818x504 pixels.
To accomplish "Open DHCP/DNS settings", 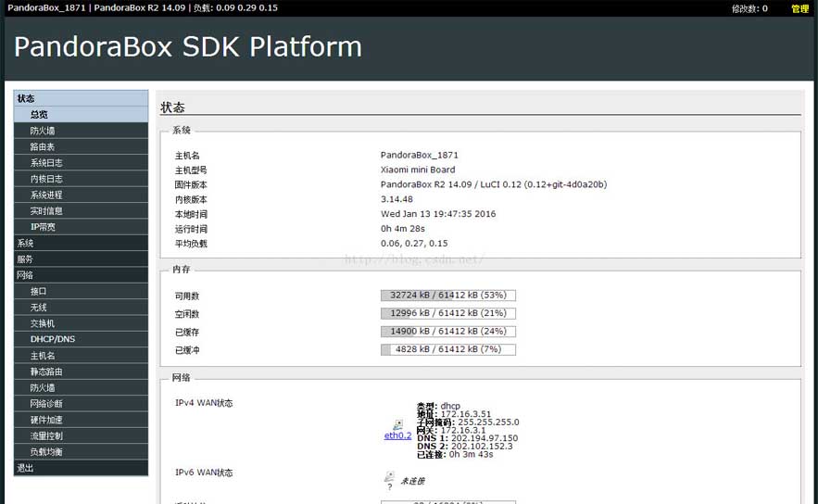I will click(x=81, y=339).
